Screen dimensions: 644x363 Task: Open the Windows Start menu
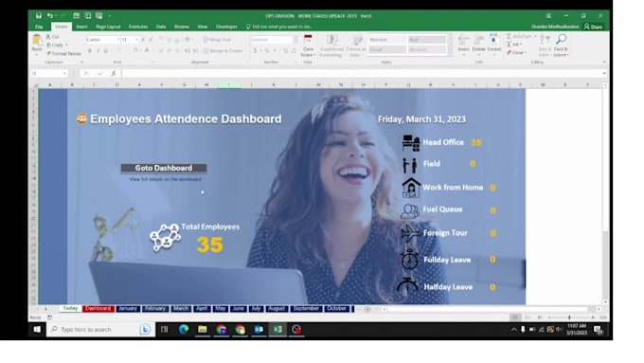point(37,329)
